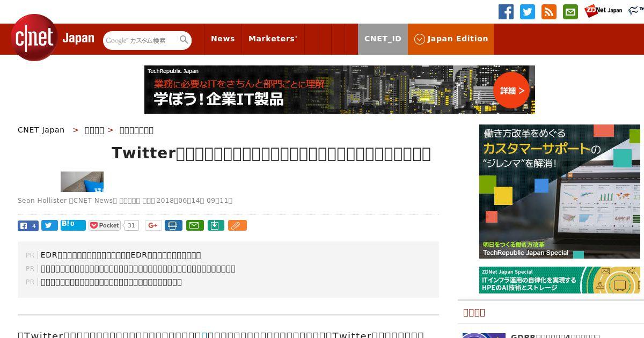Open the third PR link
644x338 pixels.
(x=111, y=282)
